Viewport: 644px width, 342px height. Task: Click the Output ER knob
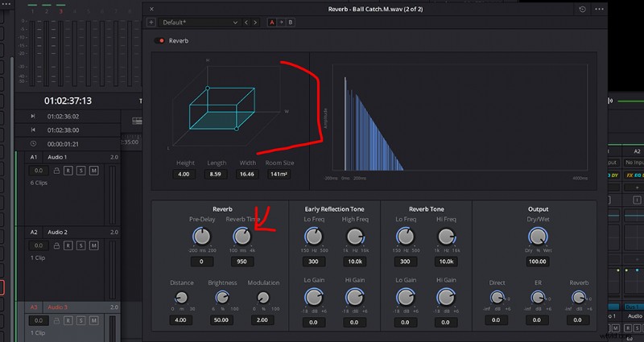[x=538, y=297]
